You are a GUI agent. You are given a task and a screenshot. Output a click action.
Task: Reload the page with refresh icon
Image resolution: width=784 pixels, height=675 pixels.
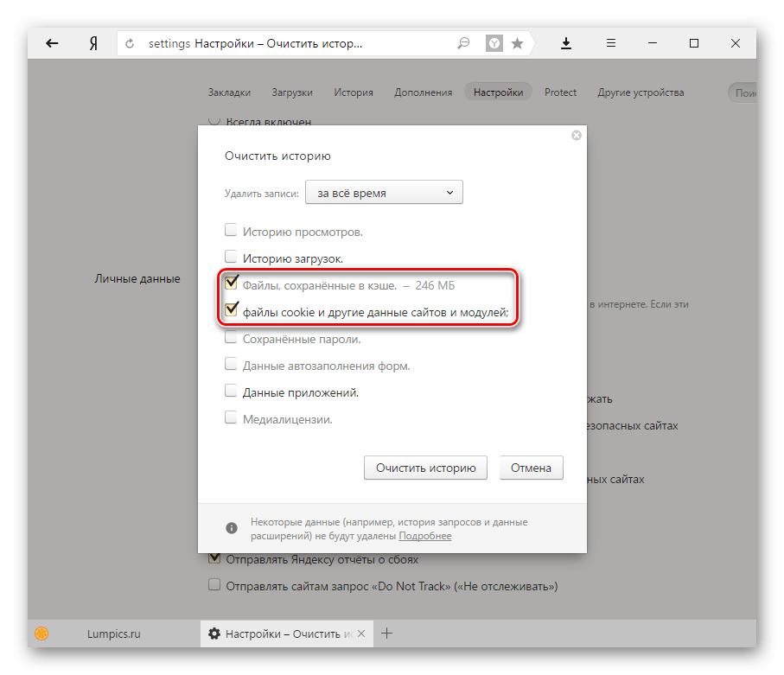(x=130, y=43)
